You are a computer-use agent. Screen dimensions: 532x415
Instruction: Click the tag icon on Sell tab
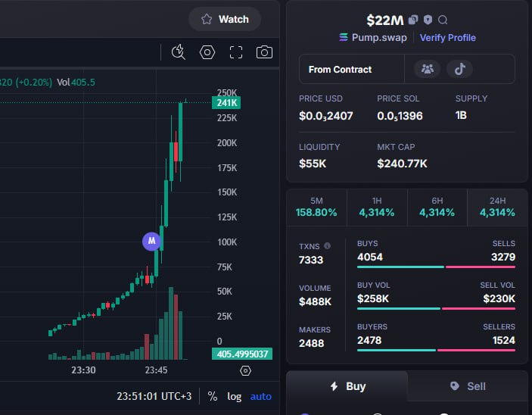click(455, 385)
